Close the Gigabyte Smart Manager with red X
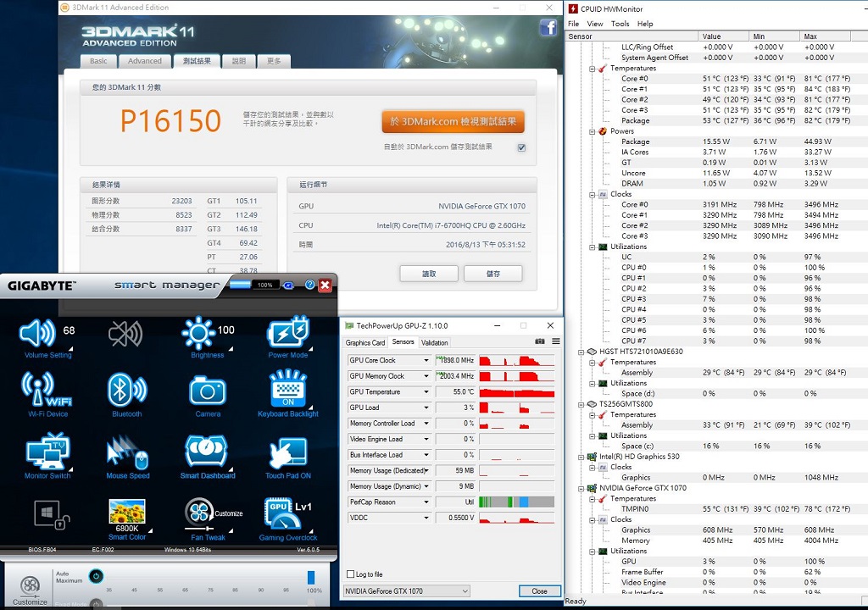 coord(325,285)
